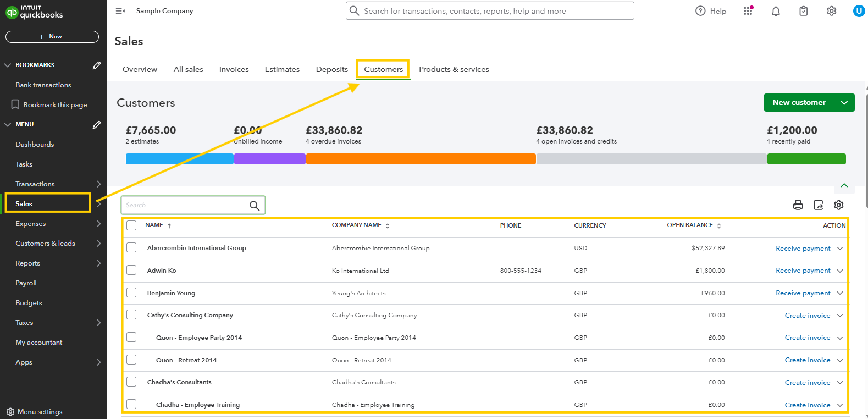Open Menu settings gear

[10, 412]
